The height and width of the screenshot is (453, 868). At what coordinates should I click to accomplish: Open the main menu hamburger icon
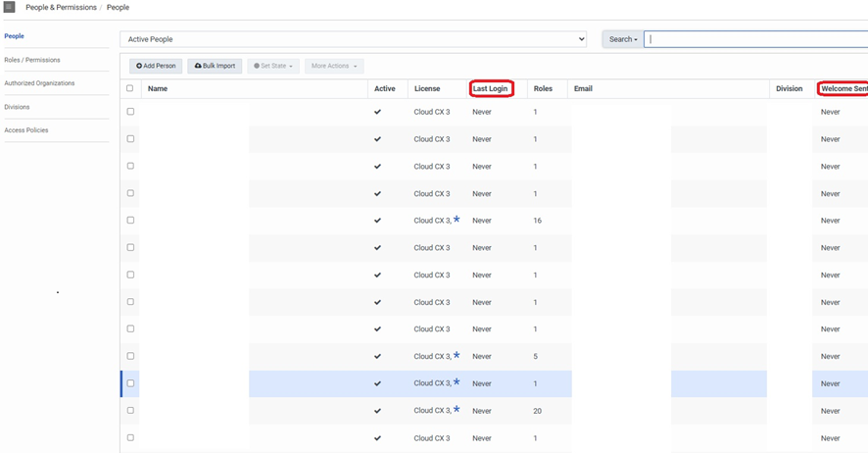click(x=10, y=7)
